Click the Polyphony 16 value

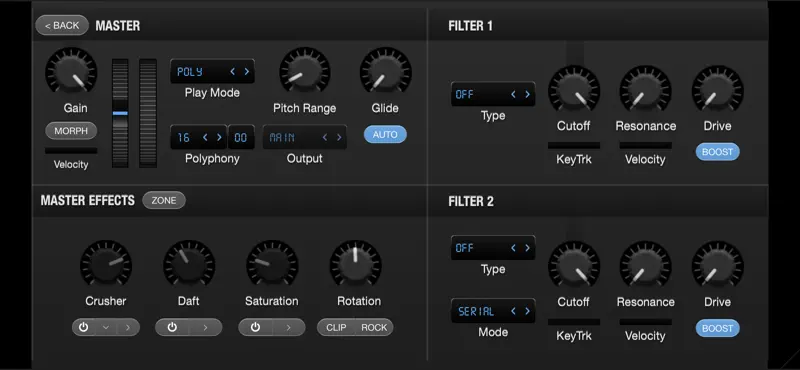(x=184, y=137)
